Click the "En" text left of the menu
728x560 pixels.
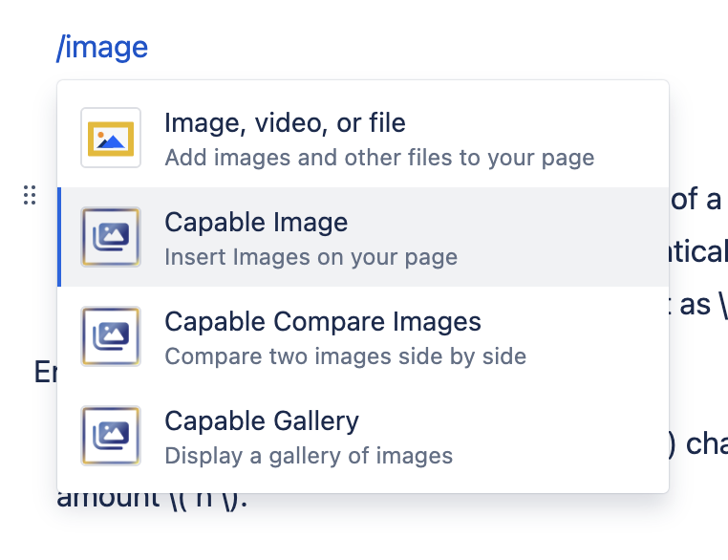coord(45,372)
